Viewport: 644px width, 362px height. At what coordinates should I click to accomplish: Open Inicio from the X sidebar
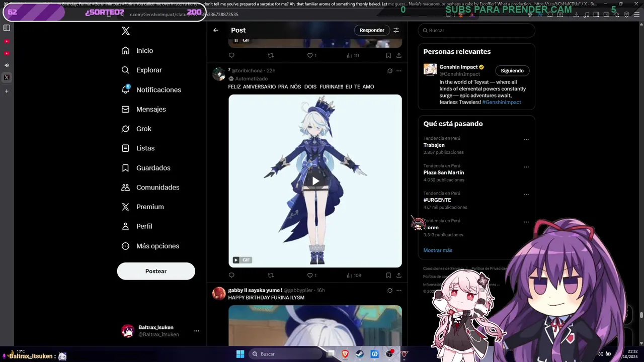click(137, 51)
